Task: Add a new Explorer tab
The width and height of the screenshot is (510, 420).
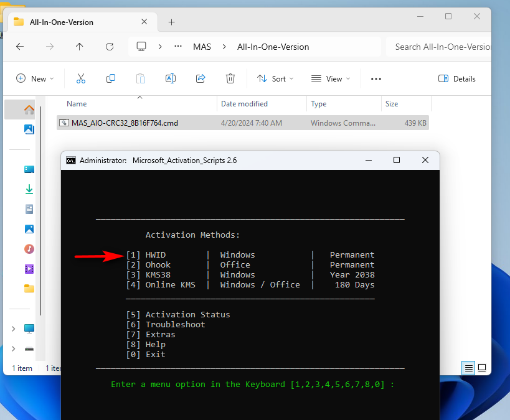Action: (171, 22)
